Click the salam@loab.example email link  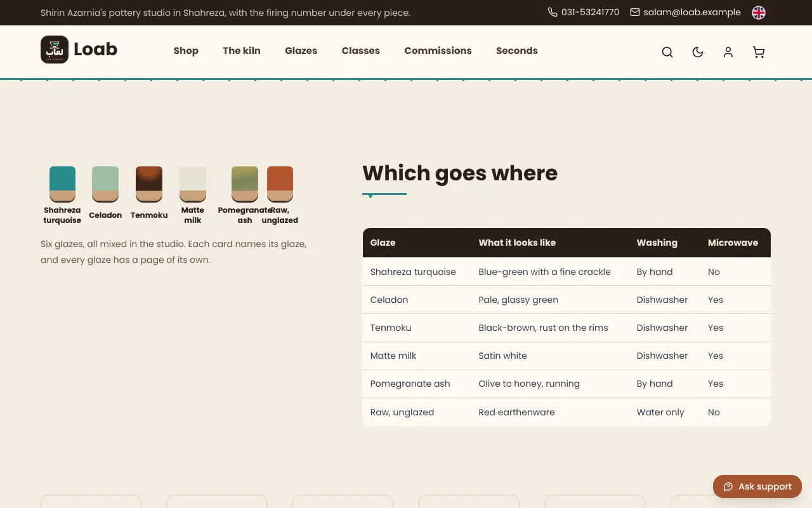click(692, 12)
